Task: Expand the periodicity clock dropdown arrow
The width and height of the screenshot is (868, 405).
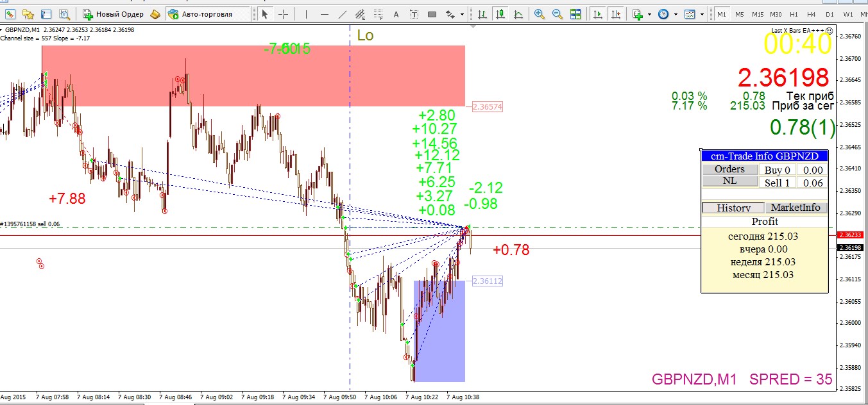Action: (676, 13)
